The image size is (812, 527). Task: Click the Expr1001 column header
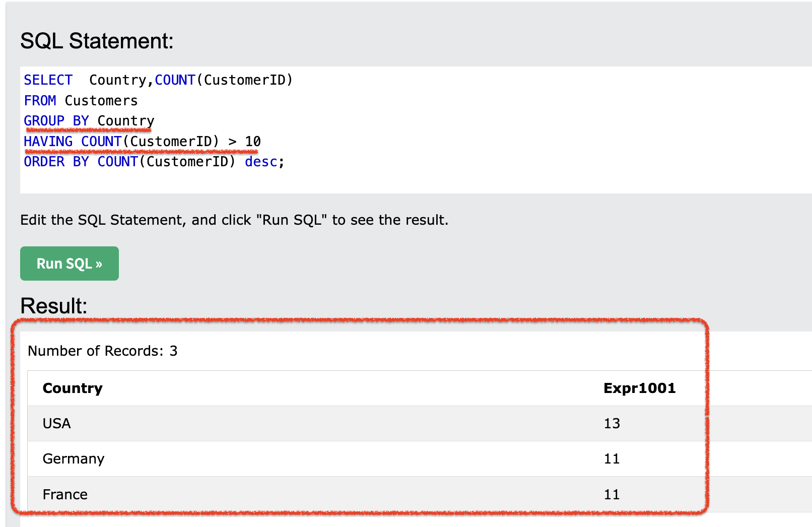639,388
